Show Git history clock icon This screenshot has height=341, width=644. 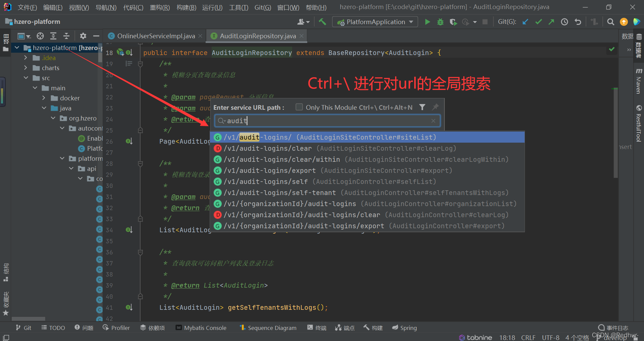[x=565, y=22]
